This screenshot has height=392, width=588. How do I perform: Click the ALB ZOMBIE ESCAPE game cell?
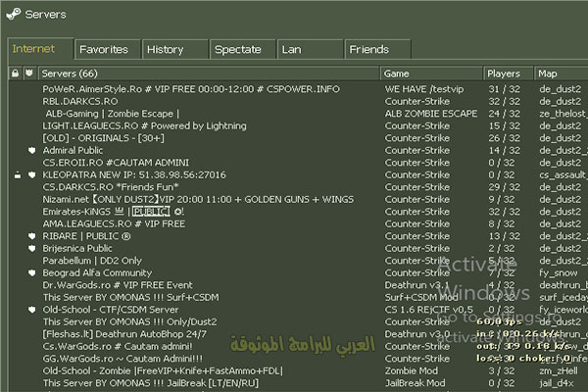431,114
